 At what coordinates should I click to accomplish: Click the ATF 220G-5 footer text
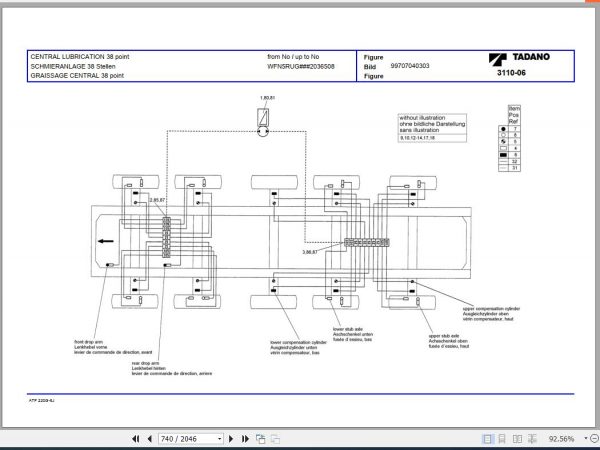[x=42, y=401]
